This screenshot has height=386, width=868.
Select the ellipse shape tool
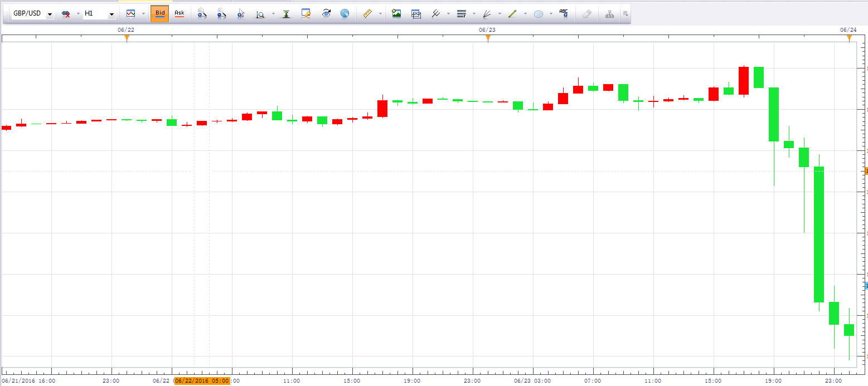pos(539,14)
